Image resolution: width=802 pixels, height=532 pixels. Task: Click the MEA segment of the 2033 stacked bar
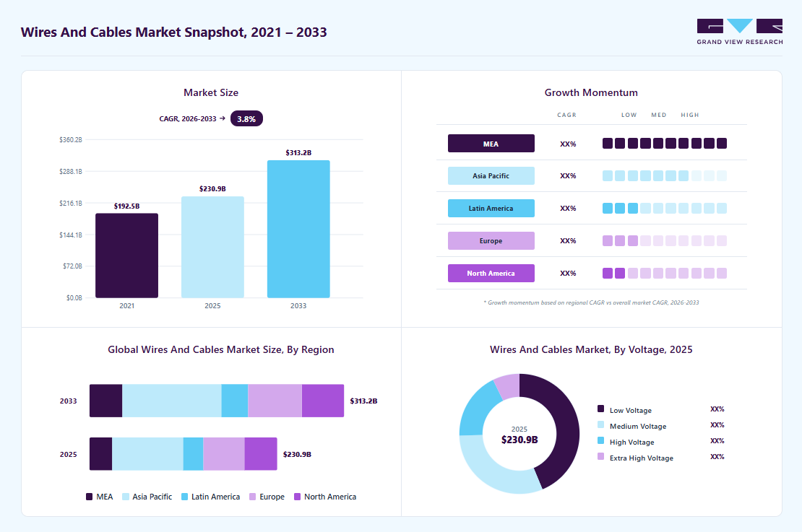tap(106, 401)
